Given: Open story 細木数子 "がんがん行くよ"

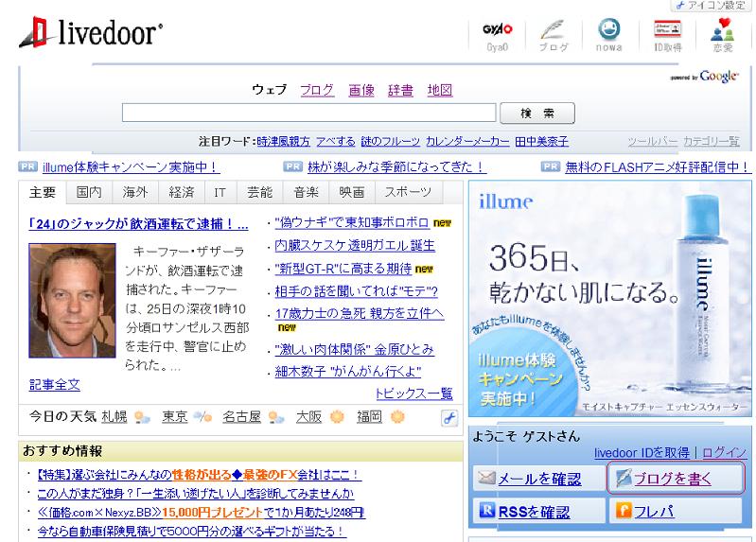Looking at the screenshot, I should click(x=347, y=372).
